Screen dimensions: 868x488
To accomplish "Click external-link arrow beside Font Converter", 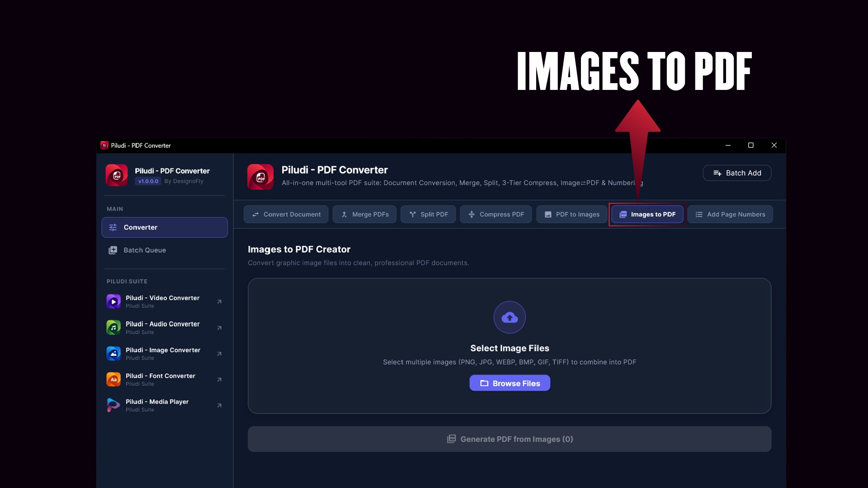I will (x=219, y=380).
